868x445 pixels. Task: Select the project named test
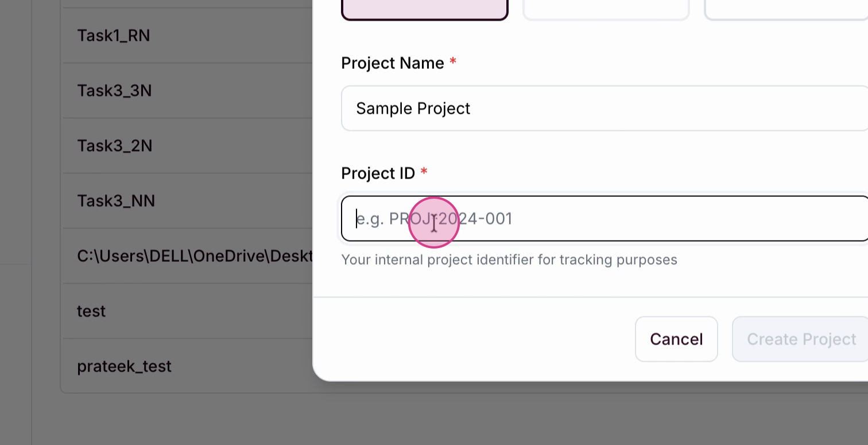(91, 311)
